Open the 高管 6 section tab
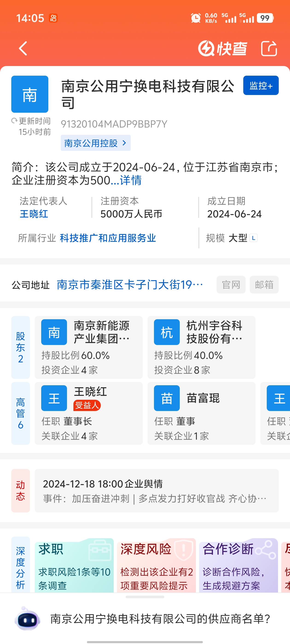 [x=20, y=413]
